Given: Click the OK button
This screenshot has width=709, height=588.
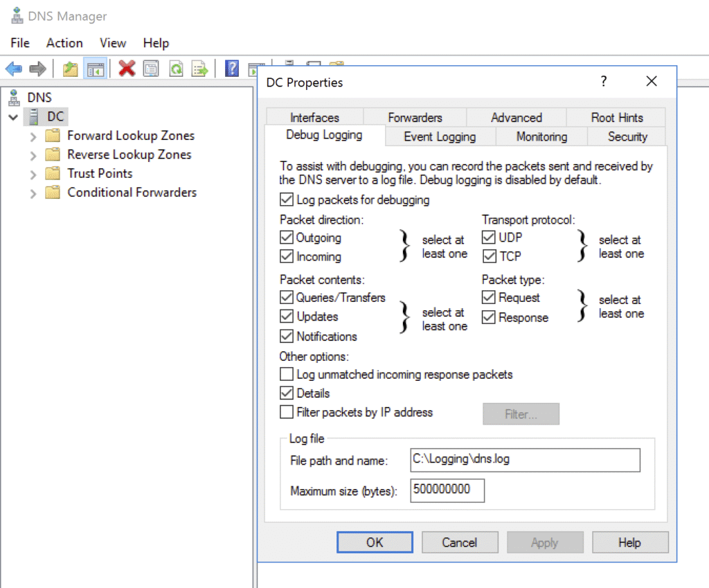Looking at the screenshot, I should (375, 542).
